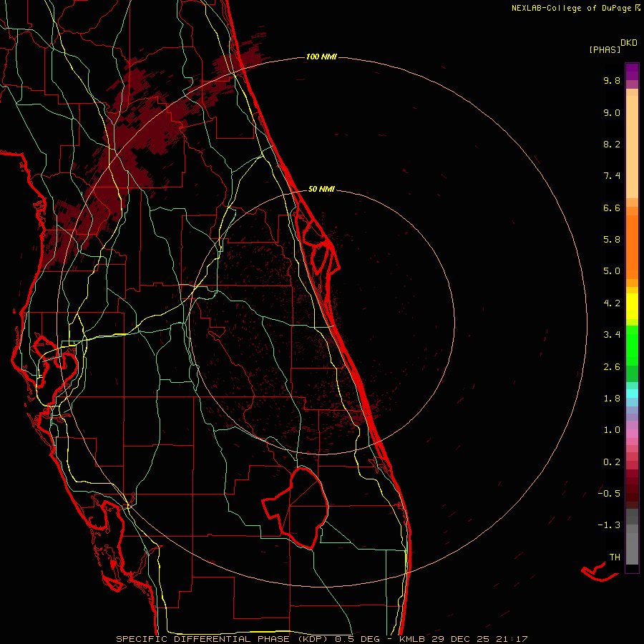Click the 29 DEC 25 date text
Screen dimensions: 644x644
(462, 639)
